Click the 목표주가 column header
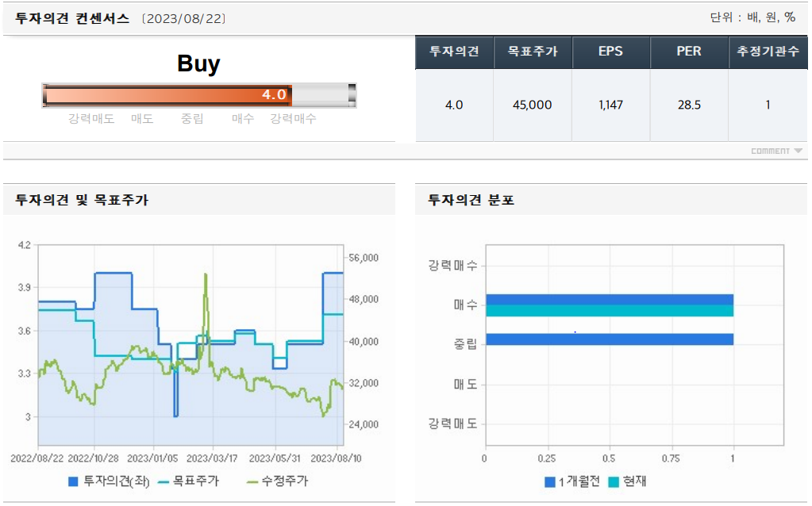This screenshot has height=506, width=812. click(x=533, y=52)
